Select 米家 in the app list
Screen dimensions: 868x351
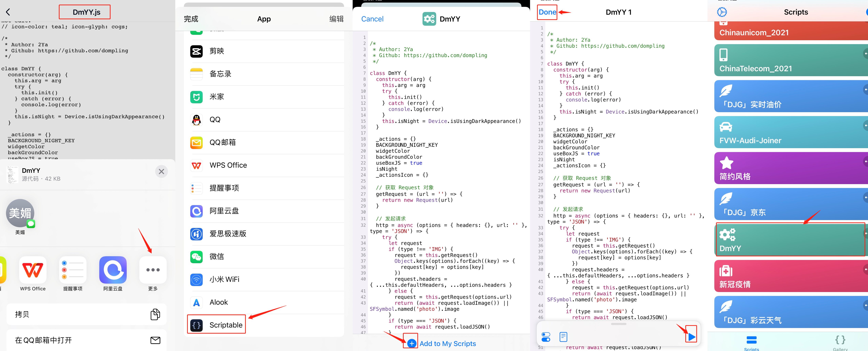point(264,97)
